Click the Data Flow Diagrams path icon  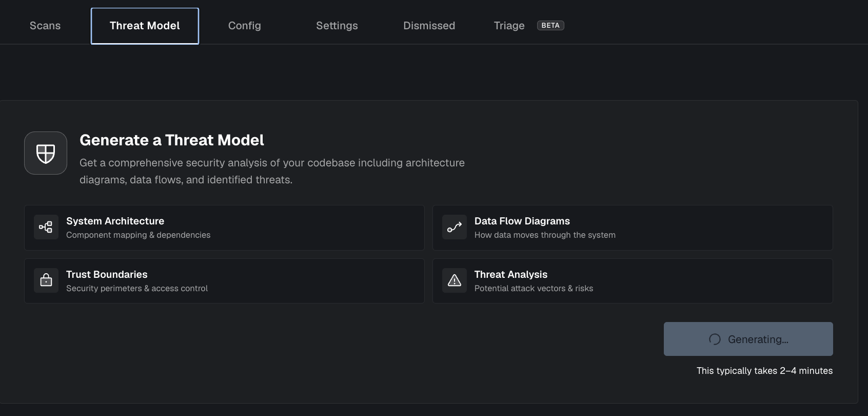pyautogui.click(x=455, y=227)
